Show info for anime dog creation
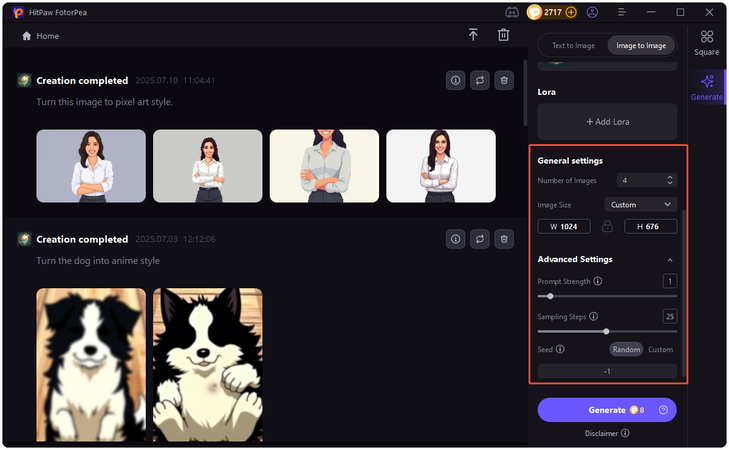The width and height of the screenshot is (729, 450). point(456,239)
